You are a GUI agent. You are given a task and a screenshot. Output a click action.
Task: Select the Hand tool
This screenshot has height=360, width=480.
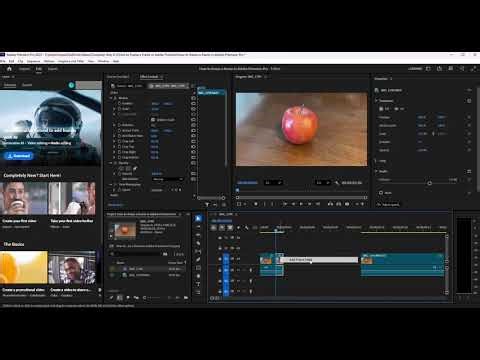tap(198, 276)
